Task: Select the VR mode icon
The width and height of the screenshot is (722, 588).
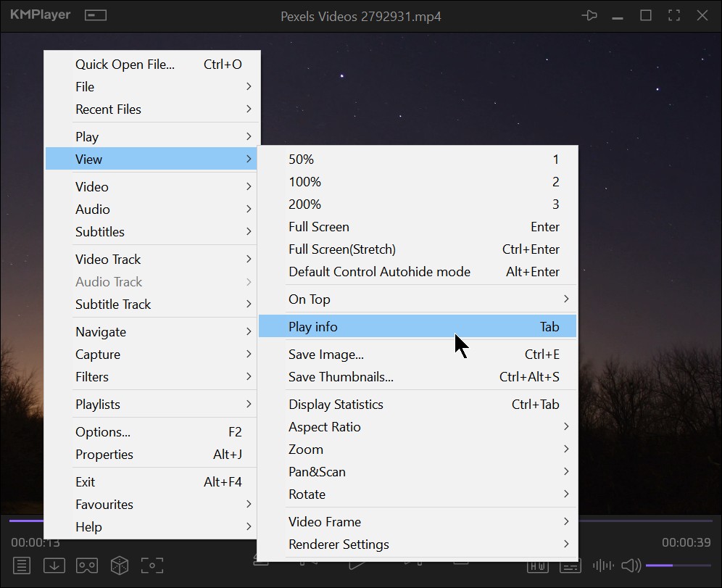Action: [87, 565]
